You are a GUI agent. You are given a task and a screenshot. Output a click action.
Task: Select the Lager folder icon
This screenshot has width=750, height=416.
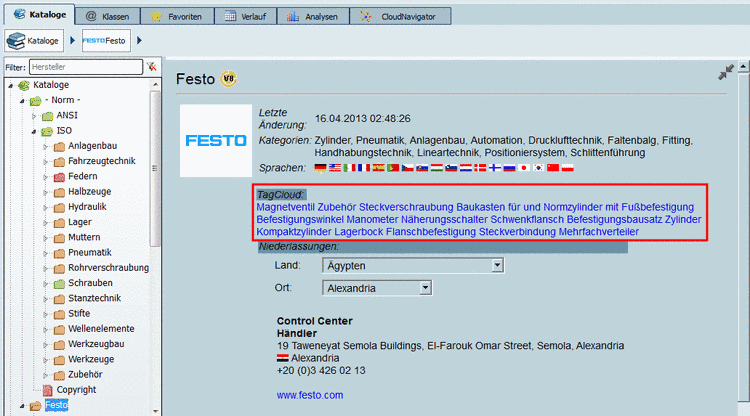coord(59,223)
